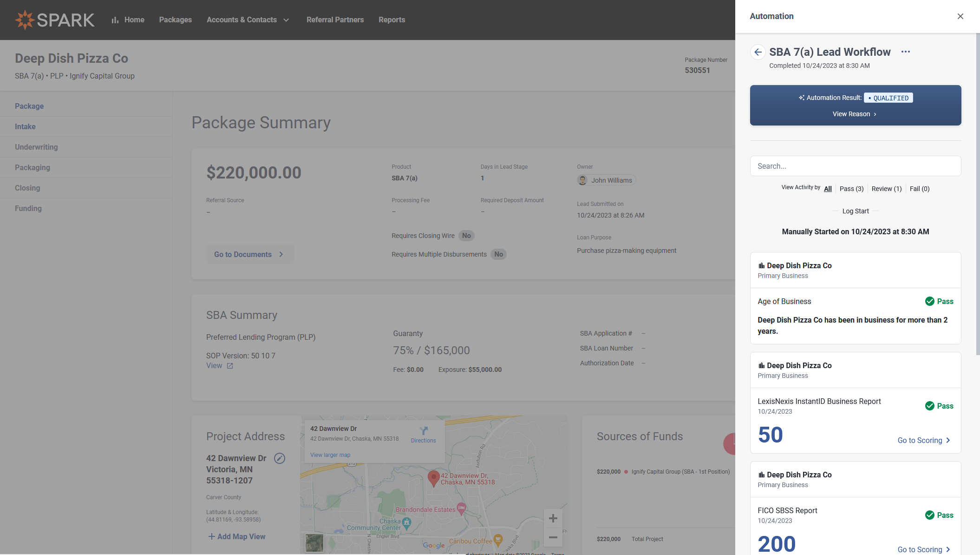
Task: Click the Google logo on the map
Action: point(434,545)
